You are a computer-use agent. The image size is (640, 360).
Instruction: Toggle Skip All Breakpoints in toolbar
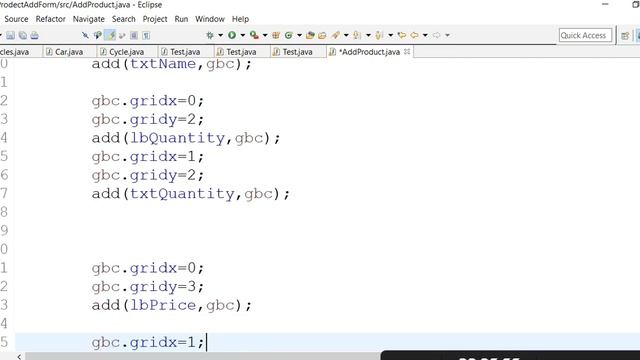pyautogui.click(x=85, y=36)
